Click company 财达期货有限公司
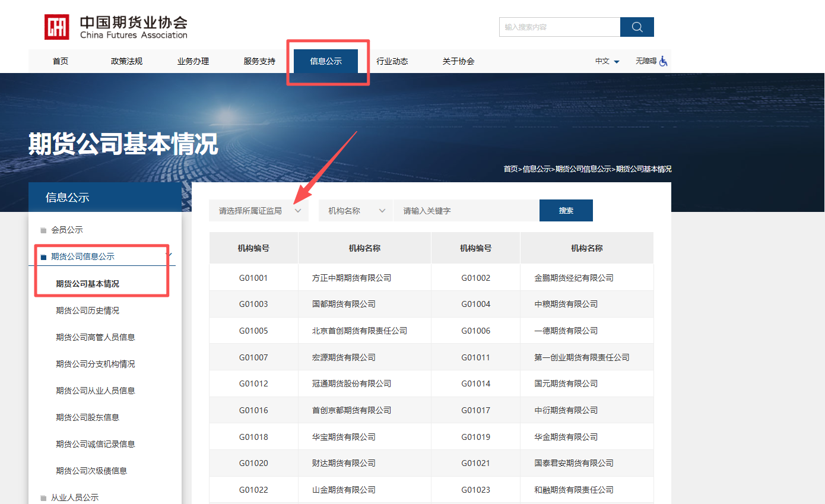Image resolution: width=825 pixels, height=504 pixels. 344,463
